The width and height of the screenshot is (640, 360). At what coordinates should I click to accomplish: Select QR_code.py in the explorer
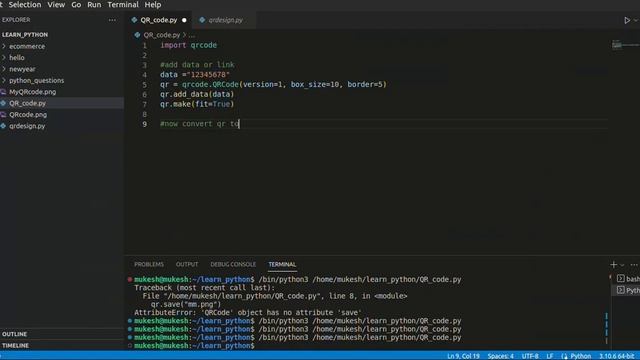(27, 103)
